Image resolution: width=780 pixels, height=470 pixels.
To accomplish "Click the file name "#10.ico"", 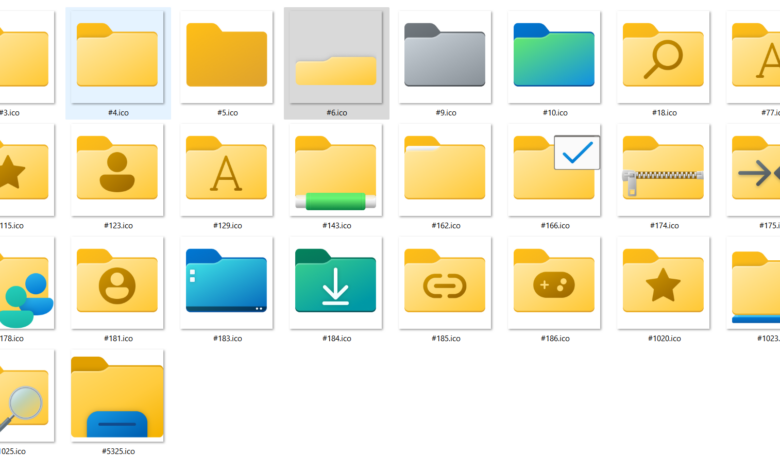I will coord(555,113).
